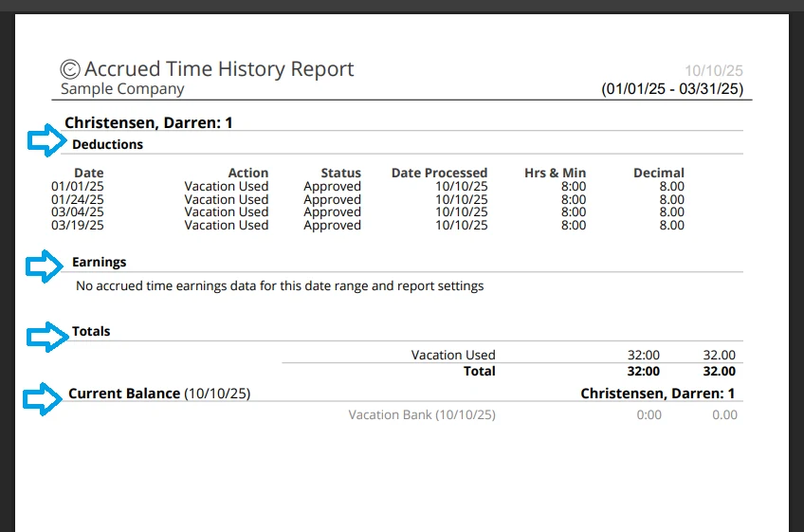
Task: Click the Christensen, Darren: 1 heading at top
Action: [148, 122]
